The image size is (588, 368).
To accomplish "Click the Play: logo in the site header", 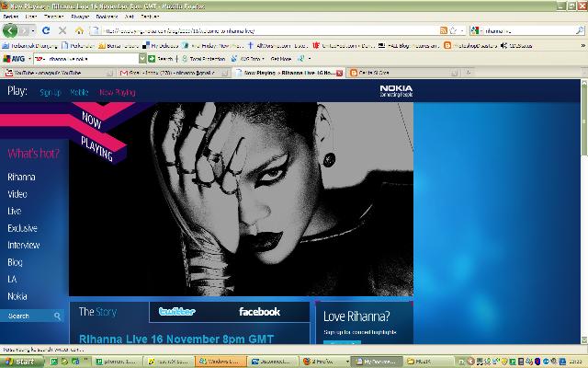I will coord(17,91).
